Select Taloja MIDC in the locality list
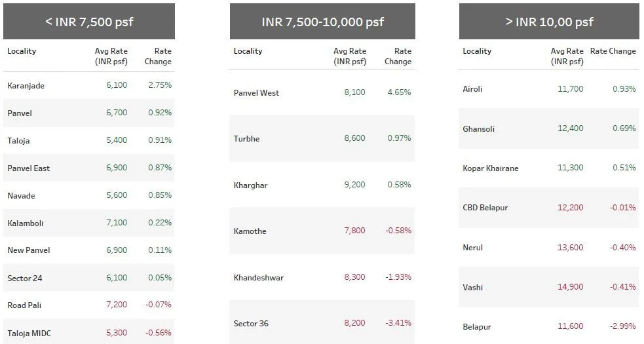The height and width of the screenshot is (344, 644). (29, 333)
